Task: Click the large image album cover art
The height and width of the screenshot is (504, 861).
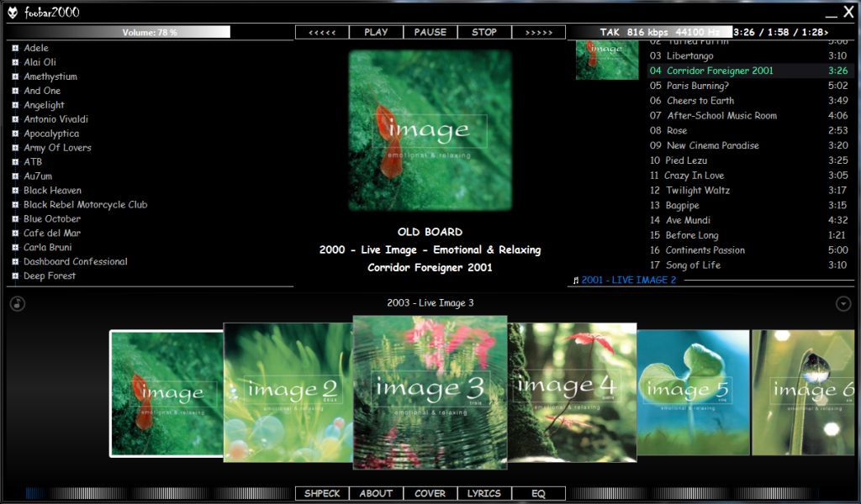Action: tap(430, 130)
